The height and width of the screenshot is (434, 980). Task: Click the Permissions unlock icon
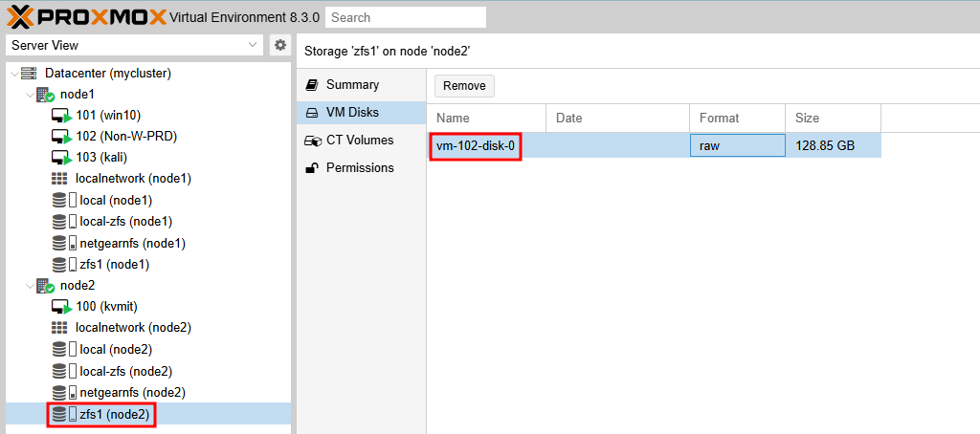pos(312,167)
